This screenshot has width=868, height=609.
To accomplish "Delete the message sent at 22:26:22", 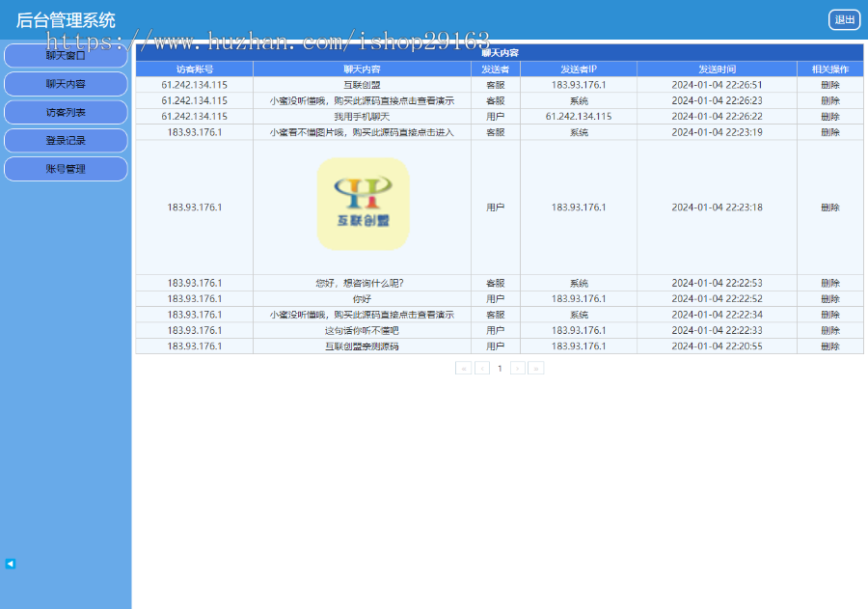I will point(830,117).
